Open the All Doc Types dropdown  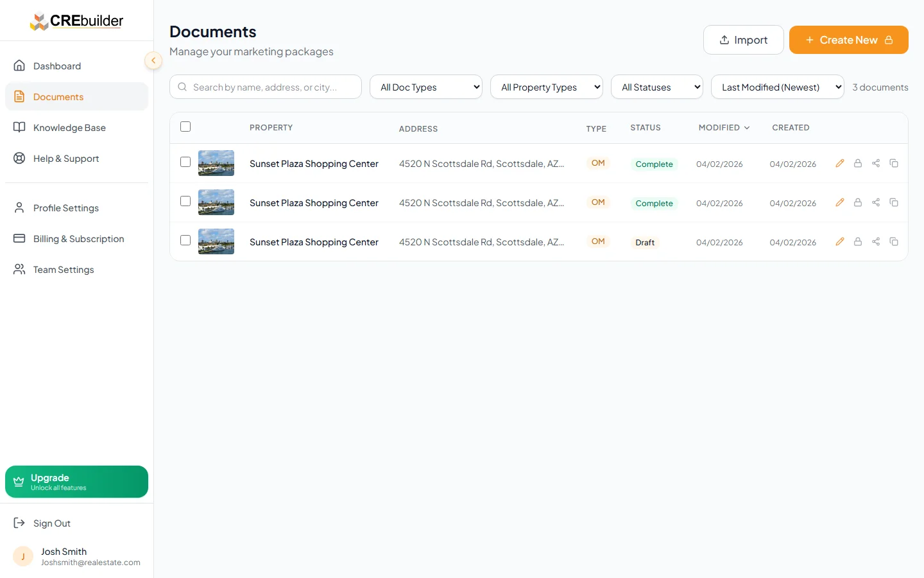coord(425,87)
